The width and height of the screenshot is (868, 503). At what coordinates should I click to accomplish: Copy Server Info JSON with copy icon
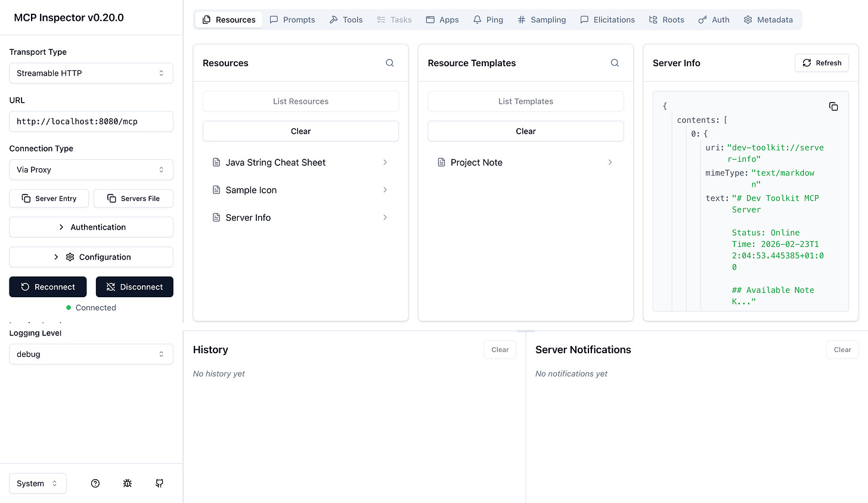(x=833, y=106)
